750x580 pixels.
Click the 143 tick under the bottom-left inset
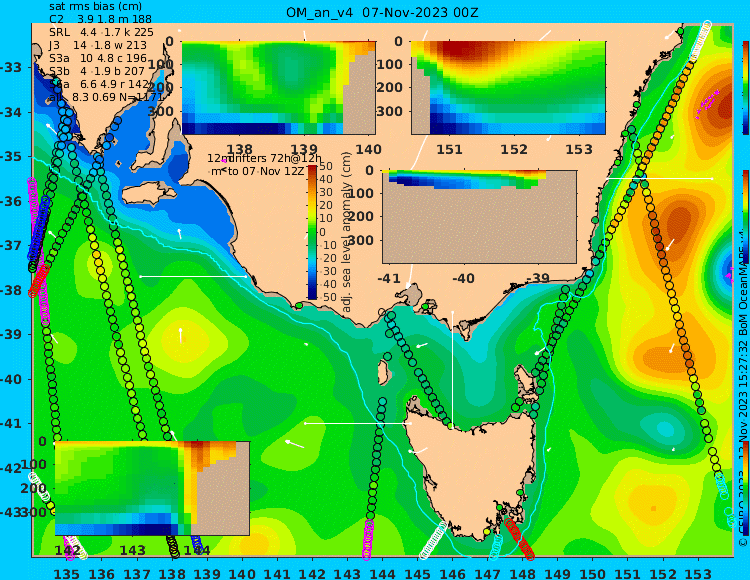coord(132,550)
